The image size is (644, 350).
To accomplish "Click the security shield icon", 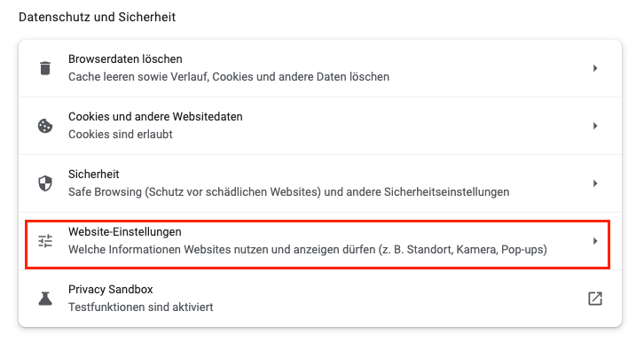I will click(x=45, y=183).
